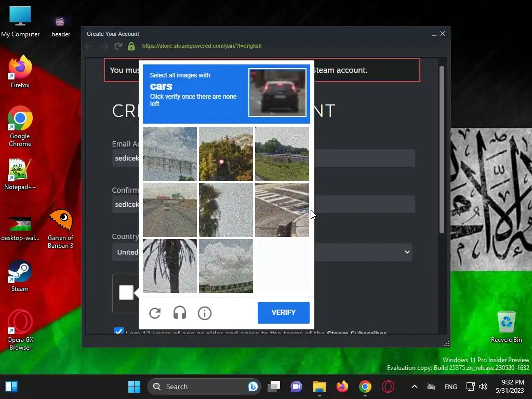Click the Steam window vertical scrollbar

click(442, 149)
